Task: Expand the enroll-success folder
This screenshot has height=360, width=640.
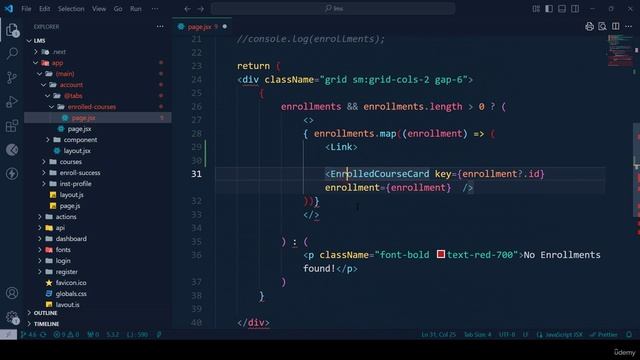Action: click(x=44, y=173)
